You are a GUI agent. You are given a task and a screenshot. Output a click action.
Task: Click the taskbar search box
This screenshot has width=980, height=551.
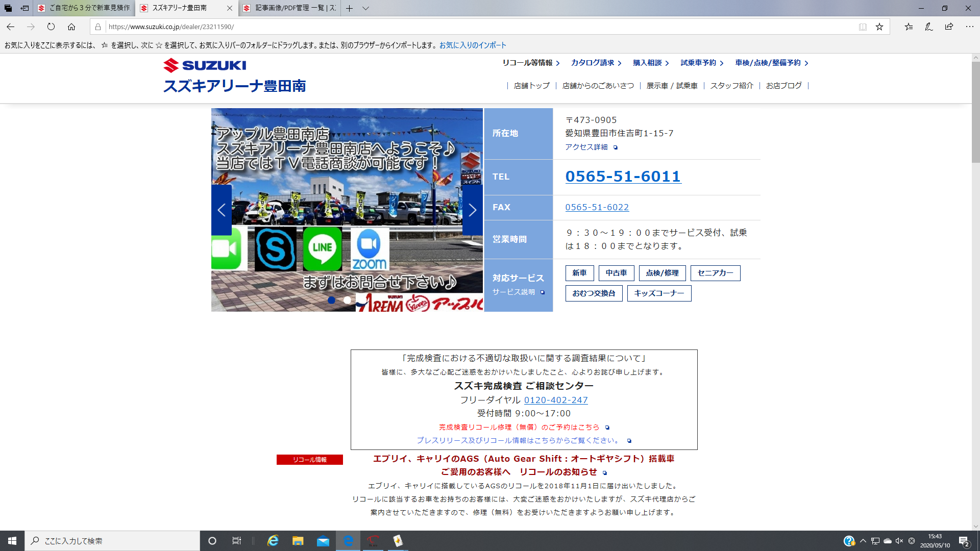[112, 541]
